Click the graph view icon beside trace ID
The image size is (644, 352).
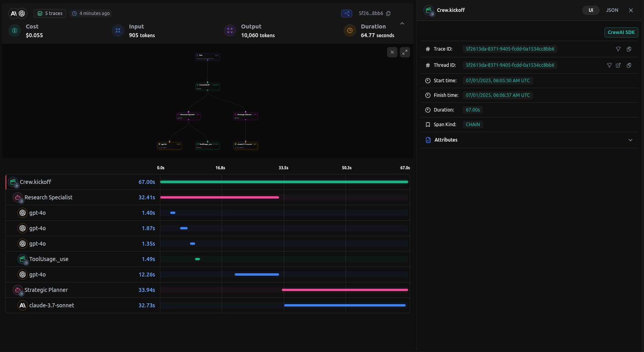pos(346,13)
